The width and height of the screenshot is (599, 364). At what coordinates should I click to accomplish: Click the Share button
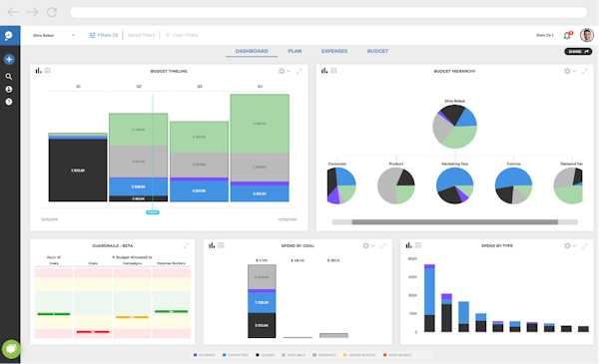[x=578, y=52]
